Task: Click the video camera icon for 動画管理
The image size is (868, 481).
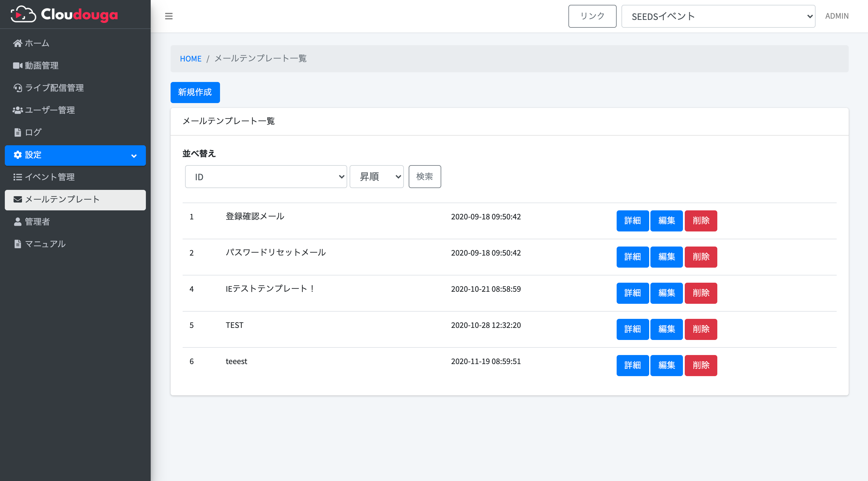Action: coord(17,65)
